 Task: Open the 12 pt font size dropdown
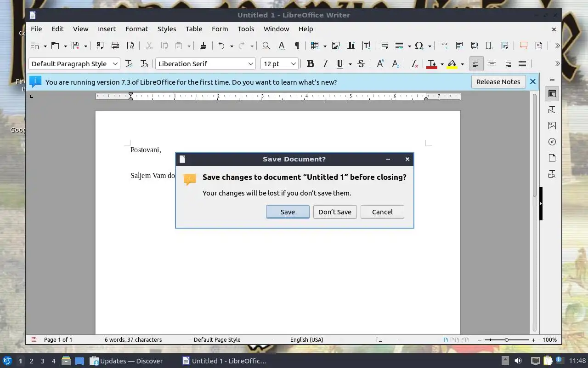[x=293, y=64]
